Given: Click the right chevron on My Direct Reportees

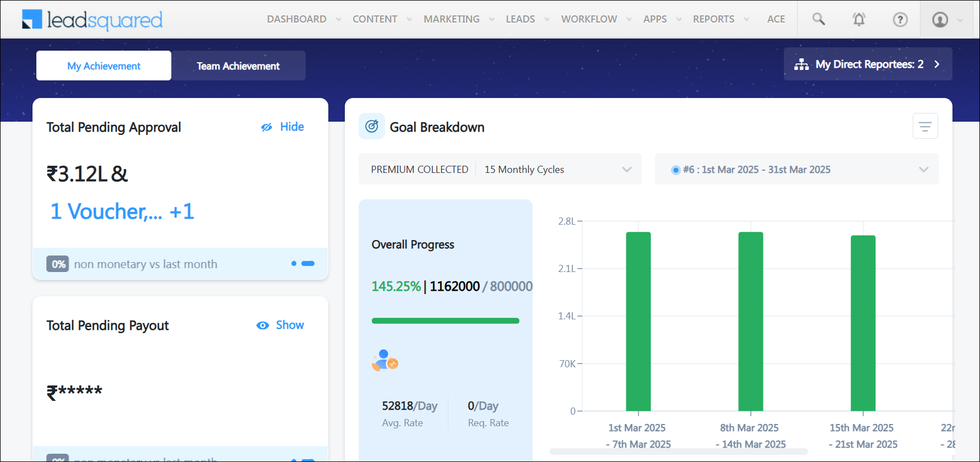Looking at the screenshot, I should point(937,64).
